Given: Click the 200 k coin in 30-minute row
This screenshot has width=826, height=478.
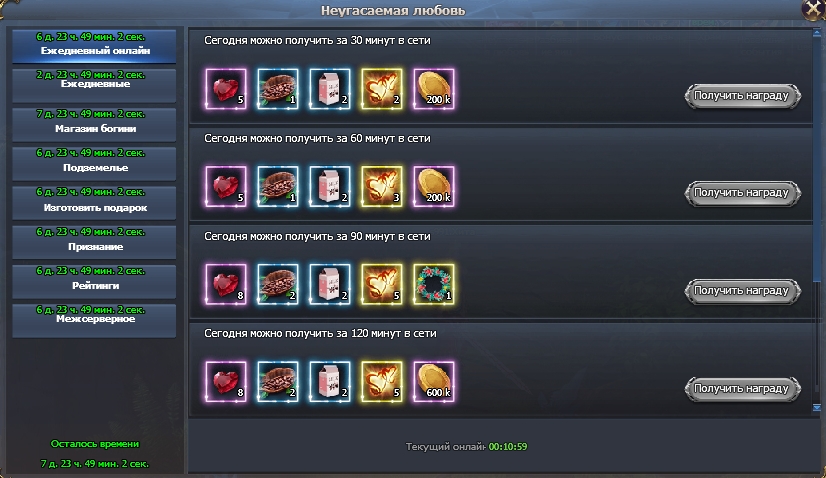Looking at the screenshot, I should [x=434, y=89].
